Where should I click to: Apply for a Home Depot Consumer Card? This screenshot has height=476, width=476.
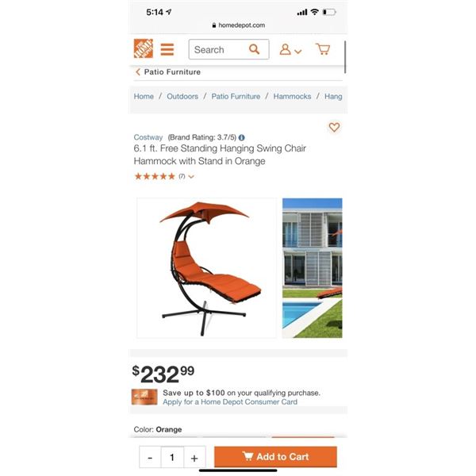click(x=230, y=402)
